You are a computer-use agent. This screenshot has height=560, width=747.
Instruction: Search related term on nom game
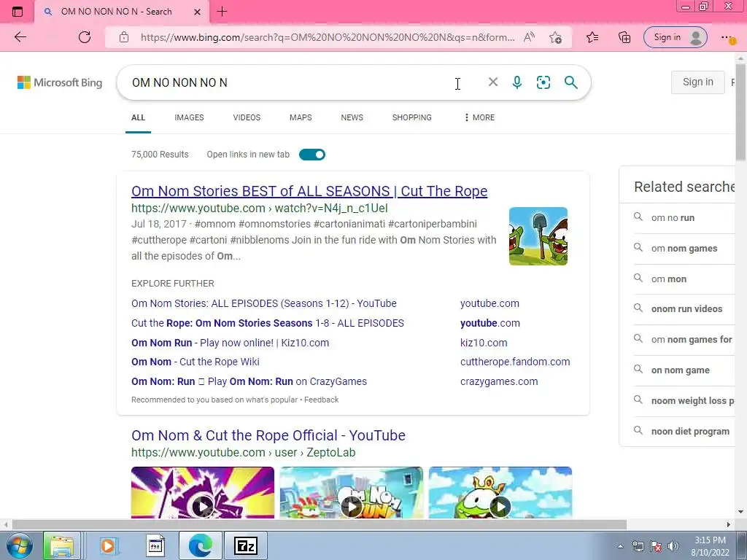pyautogui.click(x=681, y=370)
